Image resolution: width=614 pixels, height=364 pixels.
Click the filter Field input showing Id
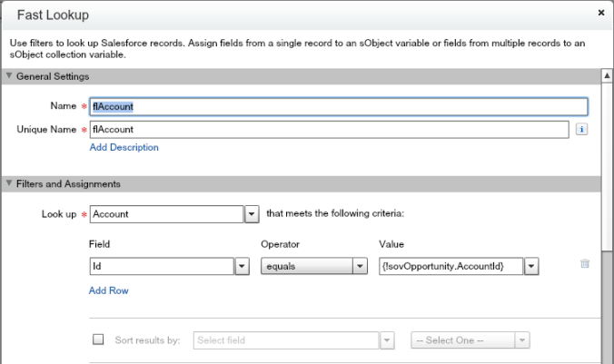[162, 266]
